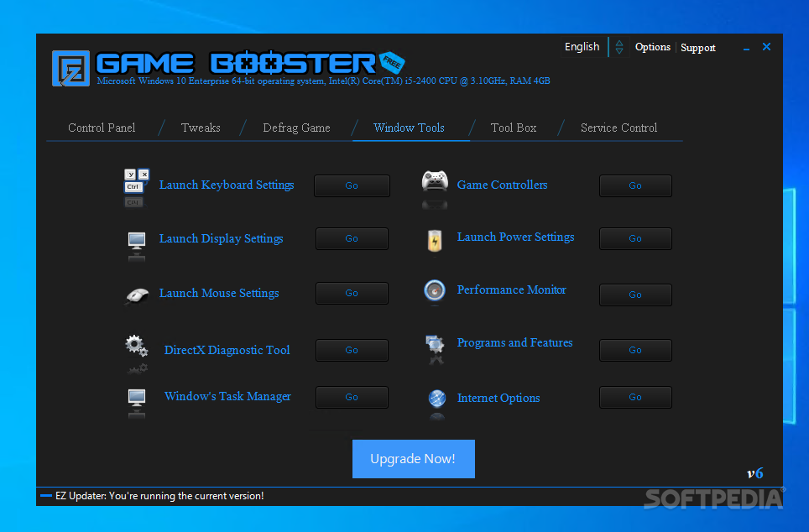Open the Options menu
Image resolution: width=809 pixels, height=532 pixels.
click(x=653, y=47)
